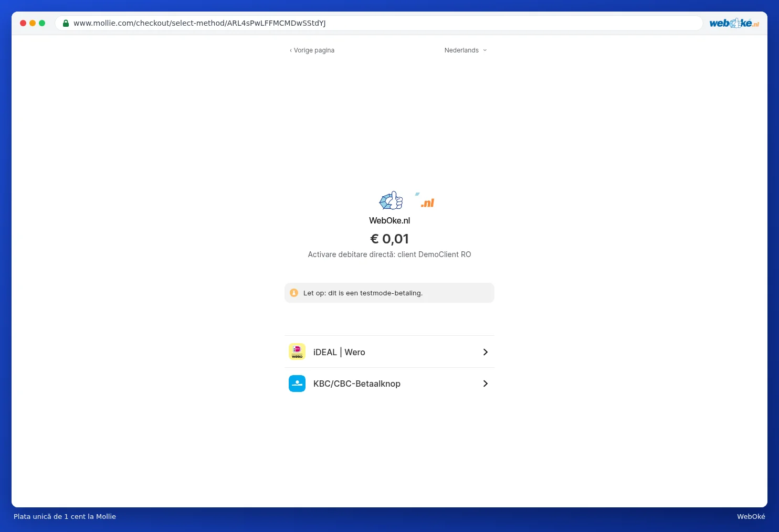The height and width of the screenshot is (532, 779).
Task: Click the small chevron next to Nederlands
Action: (485, 50)
